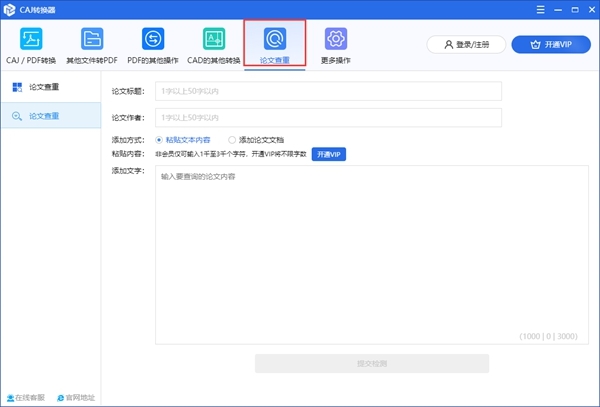
Task: Click the 论文标题 input field
Action: [327, 92]
